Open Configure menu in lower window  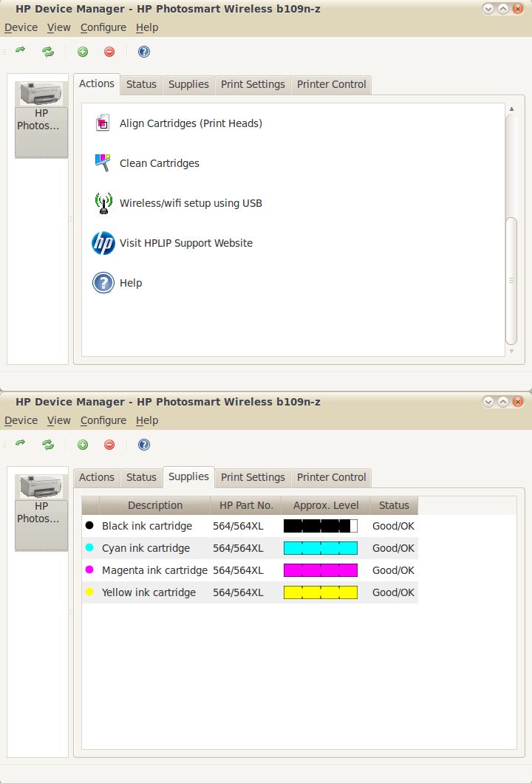103,420
